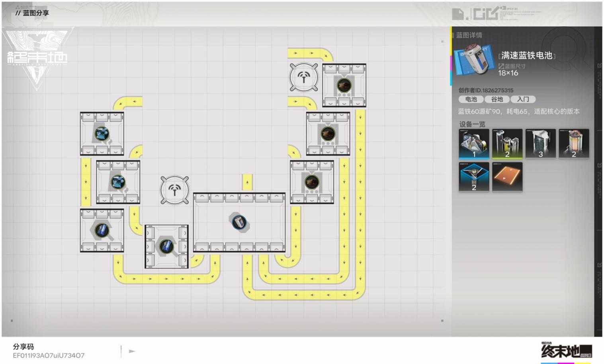Screen dimensions: 604x364
Task: Click the 蓝图分享 header title
Action: (x=36, y=13)
